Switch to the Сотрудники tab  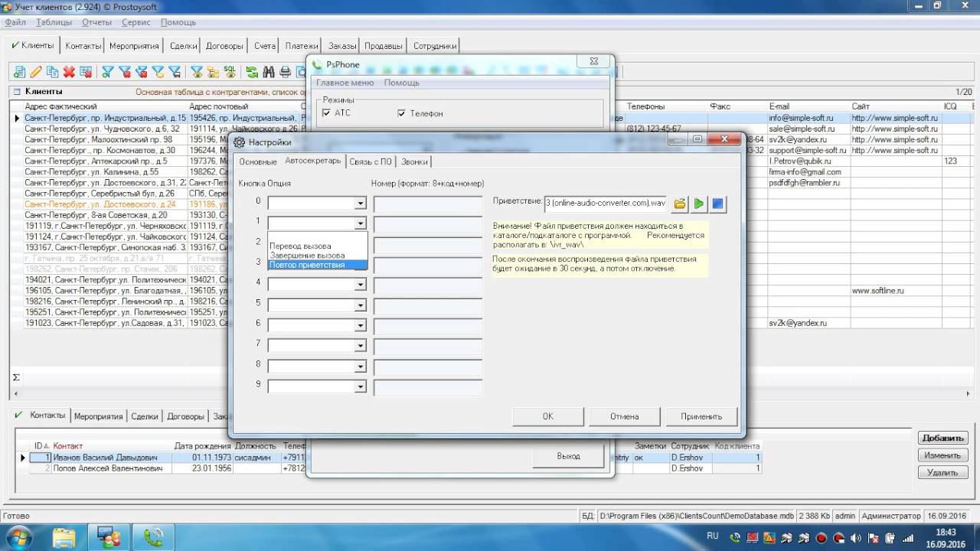pyautogui.click(x=435, y=46)
